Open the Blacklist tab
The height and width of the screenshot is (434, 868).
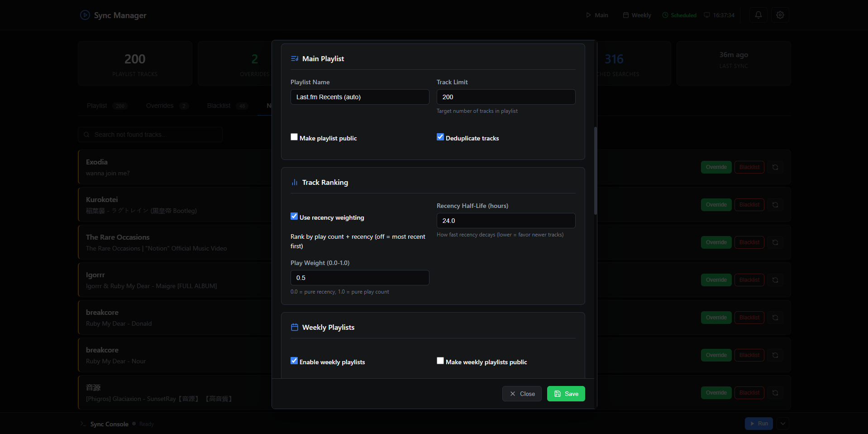219,106
